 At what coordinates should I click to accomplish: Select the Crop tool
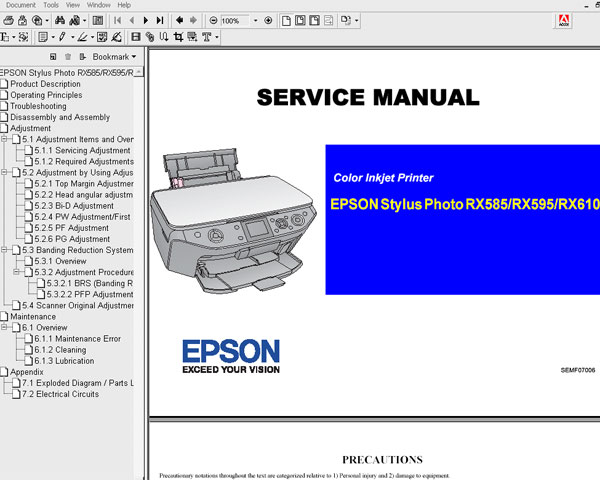click(x=178, y=37)
